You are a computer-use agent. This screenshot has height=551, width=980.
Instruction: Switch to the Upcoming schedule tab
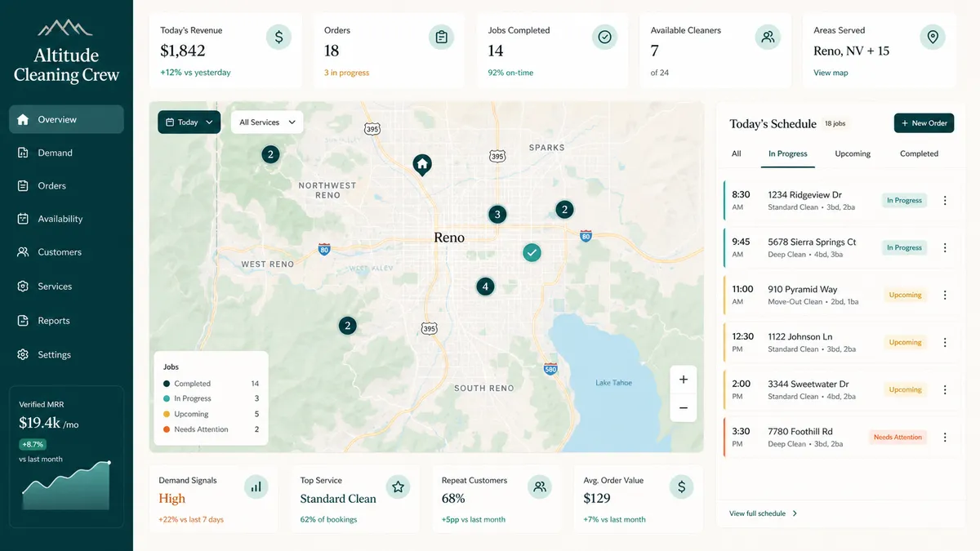pos(853,153)
